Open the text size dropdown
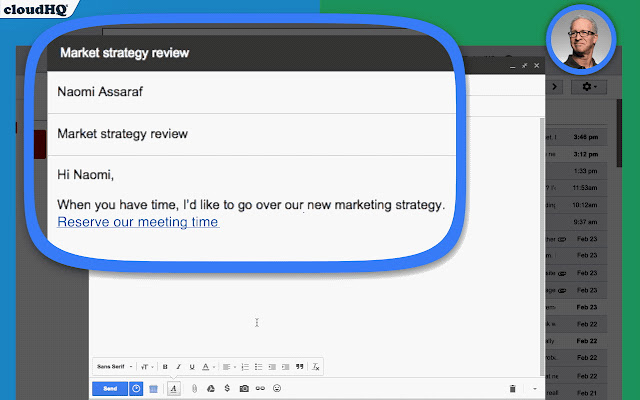 pyautogui.click(x=147, y=367)
